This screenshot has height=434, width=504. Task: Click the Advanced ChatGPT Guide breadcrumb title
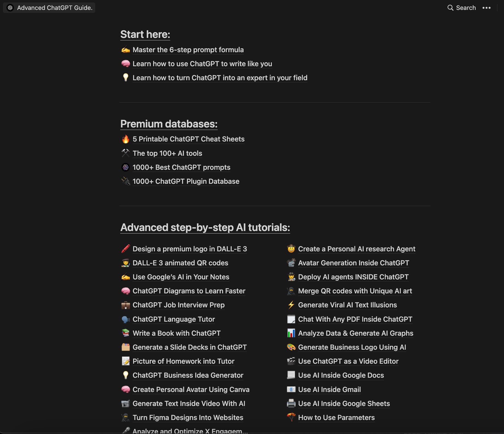click(x=55, y=8)
